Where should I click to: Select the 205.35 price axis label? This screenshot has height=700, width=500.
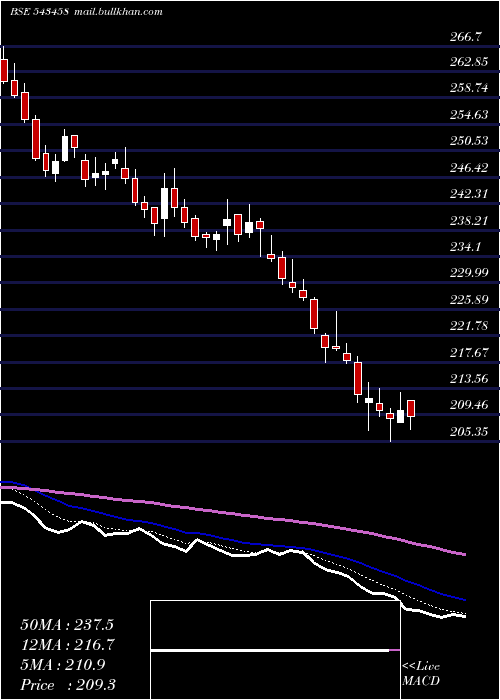[x=469, y=432]
